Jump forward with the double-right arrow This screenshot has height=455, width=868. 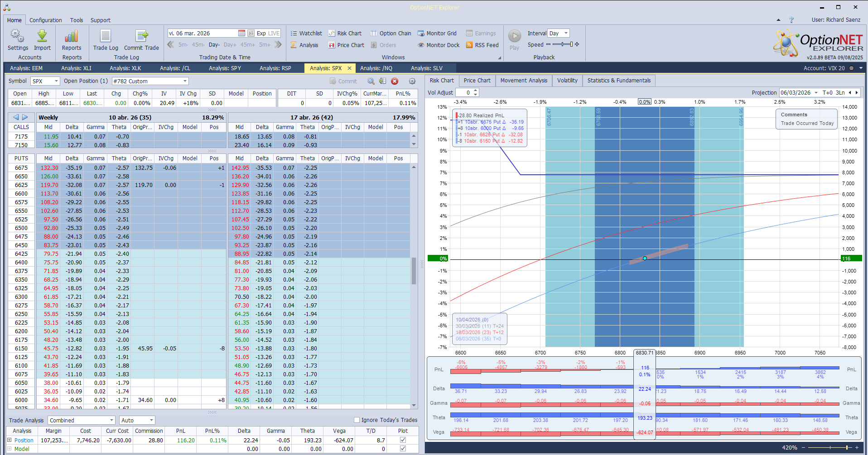click(x=278, y=44)
